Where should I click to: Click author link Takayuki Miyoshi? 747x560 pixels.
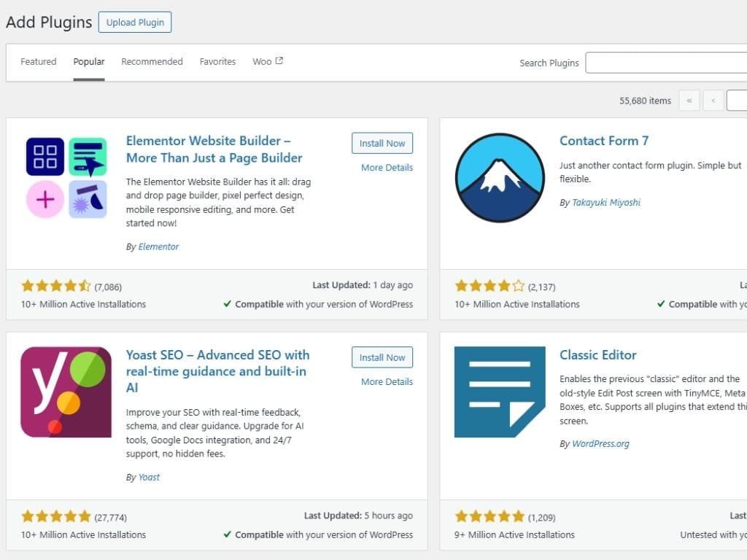coord(606,203)
